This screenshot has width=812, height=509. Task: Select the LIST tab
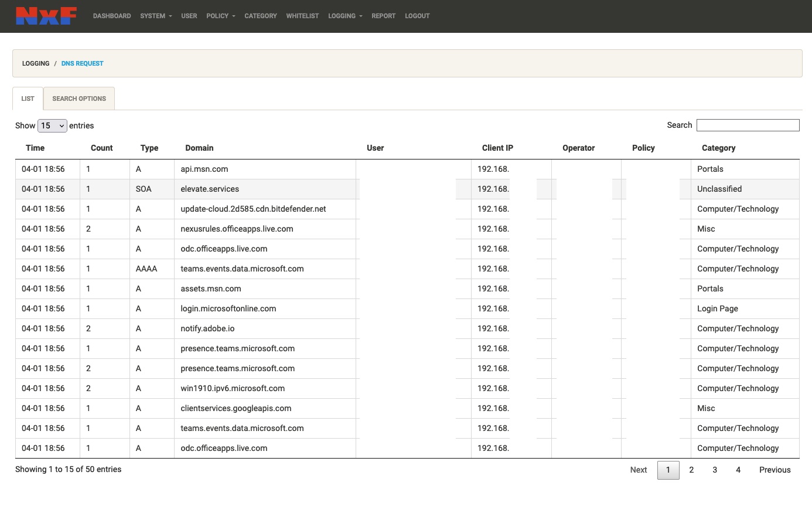pos(27,99)
